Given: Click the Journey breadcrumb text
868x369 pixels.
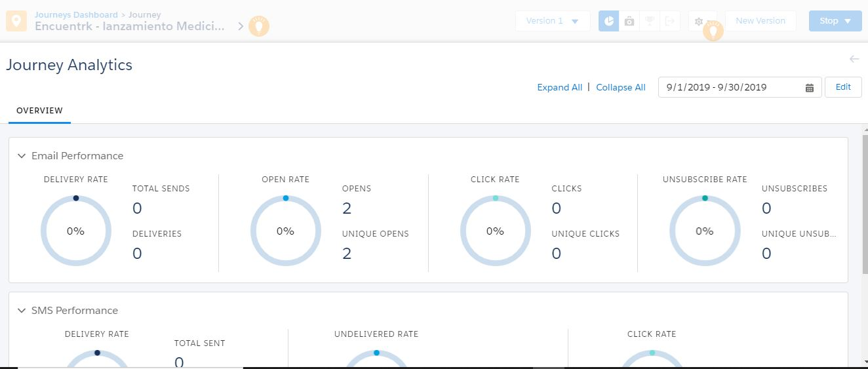Looking at the screenshot, I should [144, 14].
